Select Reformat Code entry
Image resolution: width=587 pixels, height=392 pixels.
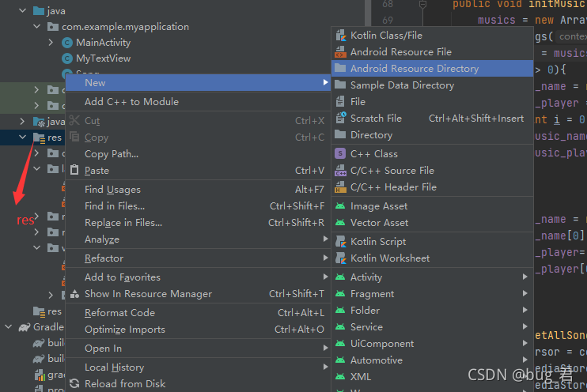point(198,313)
